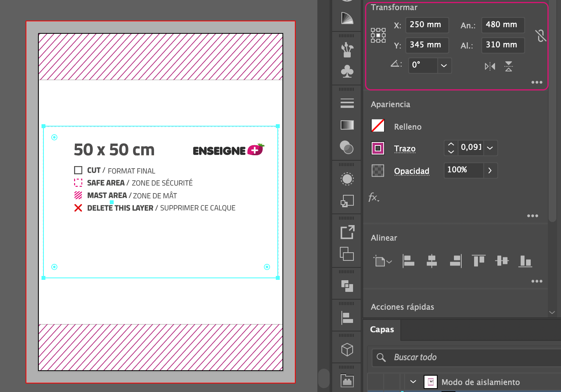Open the Trazo stroke options link
Screen dimensions: 561x392
click(405, 149)
